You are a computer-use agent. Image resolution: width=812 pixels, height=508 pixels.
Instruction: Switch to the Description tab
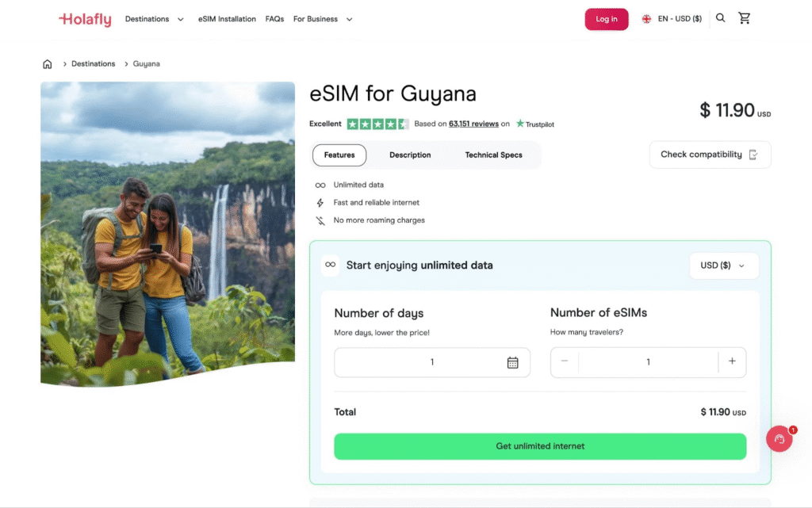point(410,155)
